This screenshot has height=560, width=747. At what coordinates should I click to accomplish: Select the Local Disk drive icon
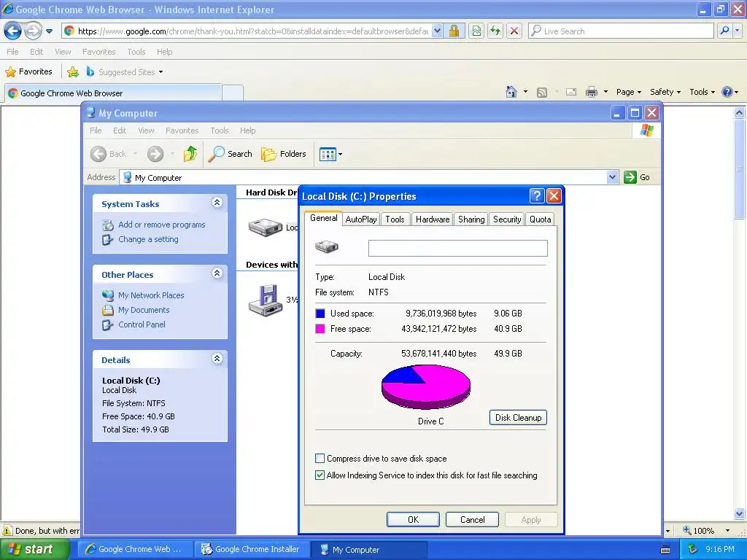click(x=266, y=227)
